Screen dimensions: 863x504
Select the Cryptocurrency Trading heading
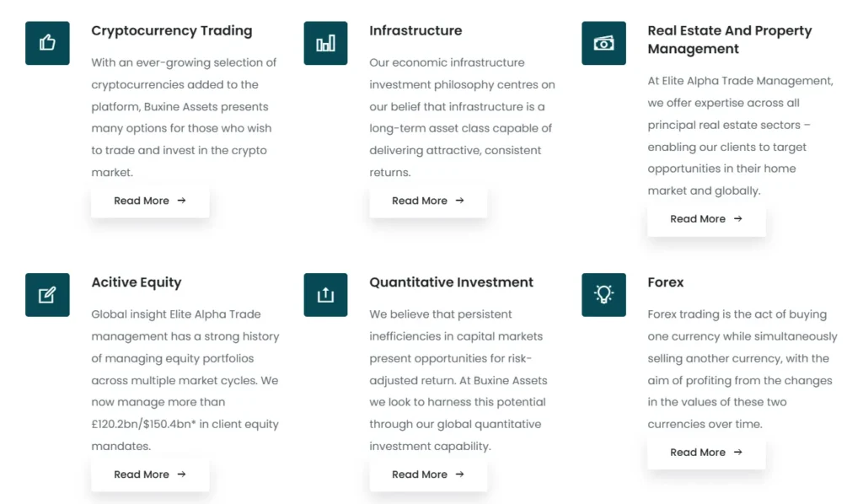[x=171, y=31]
